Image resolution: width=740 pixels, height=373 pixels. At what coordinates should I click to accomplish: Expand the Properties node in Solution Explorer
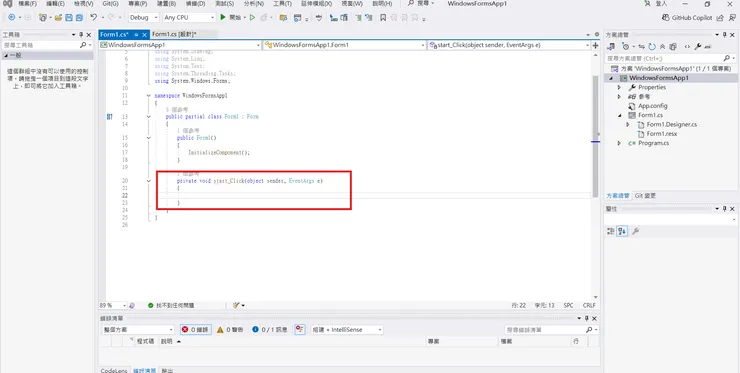click(x=619, y=87)
